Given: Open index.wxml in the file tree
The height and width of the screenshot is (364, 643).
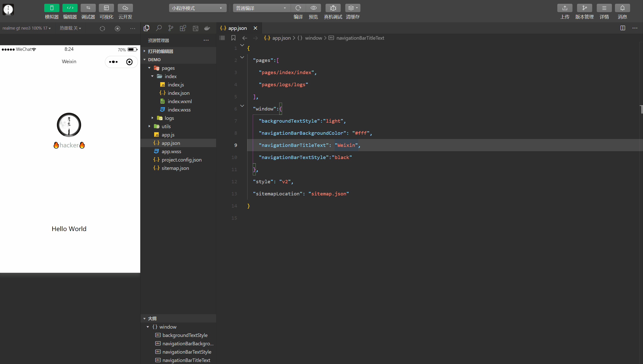Looking at the screenshot, I should pos(179,101).
